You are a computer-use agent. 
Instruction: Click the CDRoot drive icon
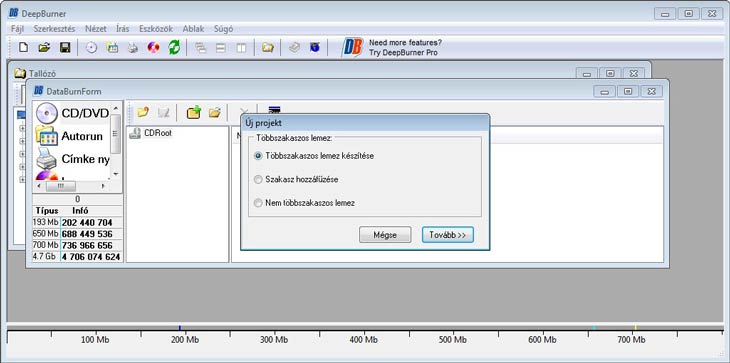point(135,134)
